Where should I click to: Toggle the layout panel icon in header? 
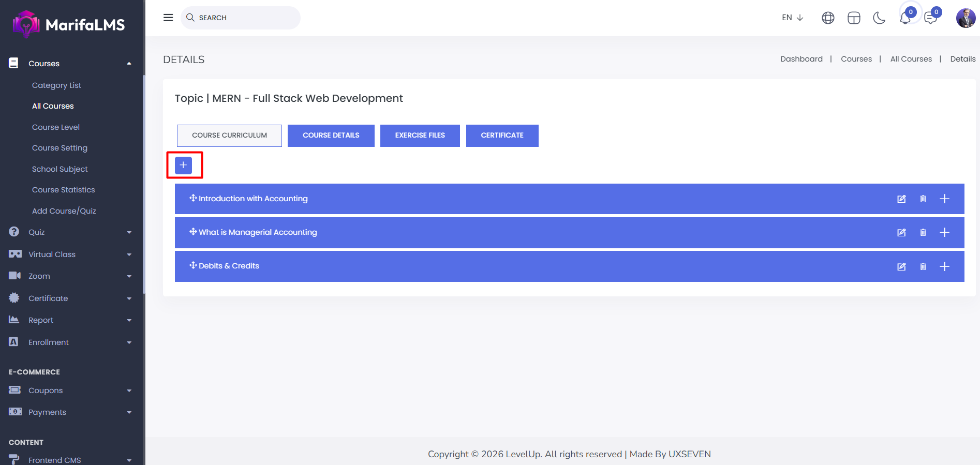point(854,18)
